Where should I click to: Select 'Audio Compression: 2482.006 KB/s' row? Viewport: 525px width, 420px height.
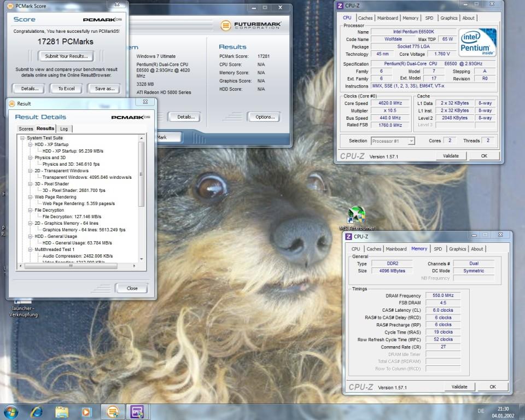pyautogui.click(x=77, y=256)
